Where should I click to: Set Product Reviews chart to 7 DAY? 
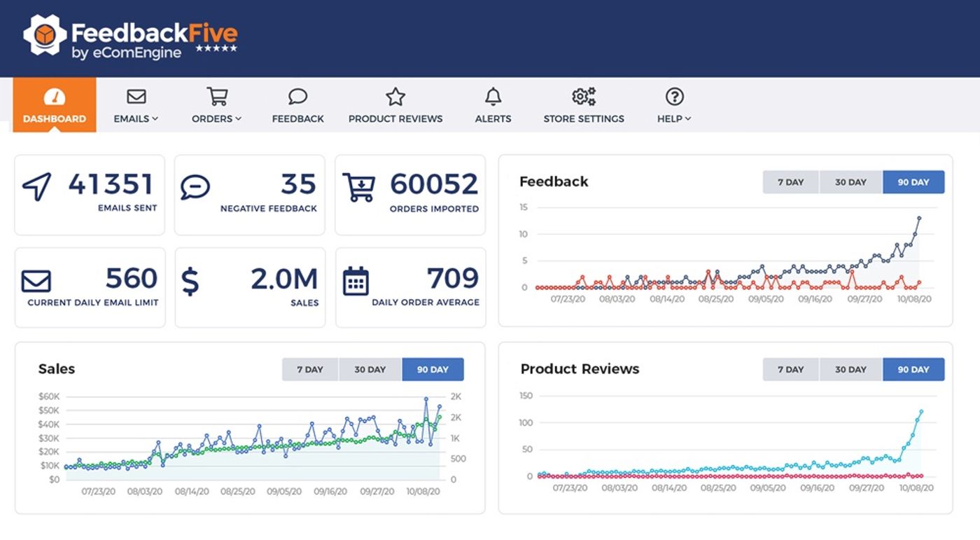(x=790, y=369)
